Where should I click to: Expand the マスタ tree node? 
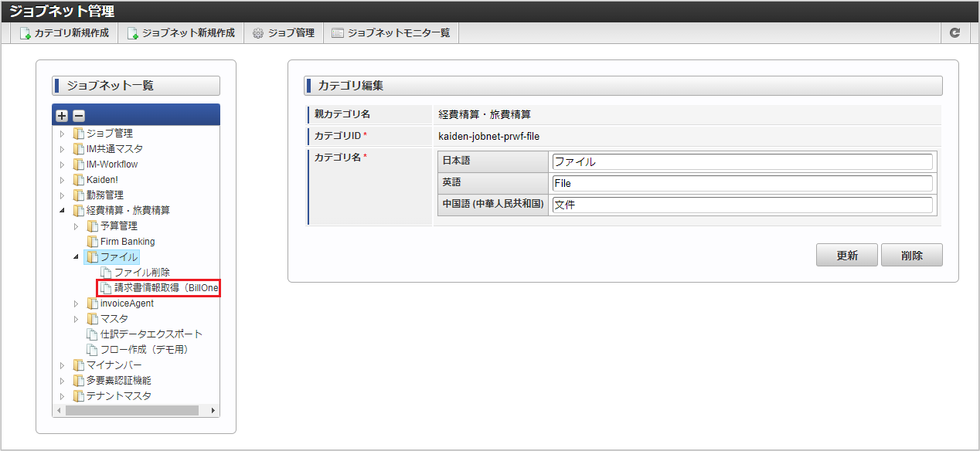77,319
